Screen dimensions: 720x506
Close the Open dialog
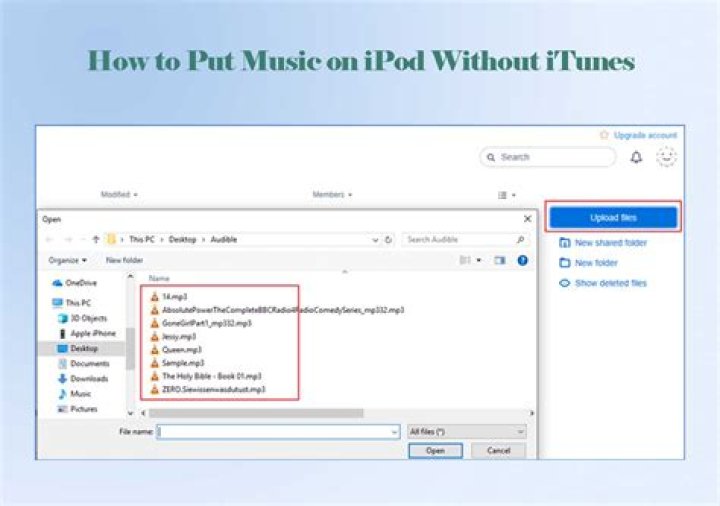(528, 219)
